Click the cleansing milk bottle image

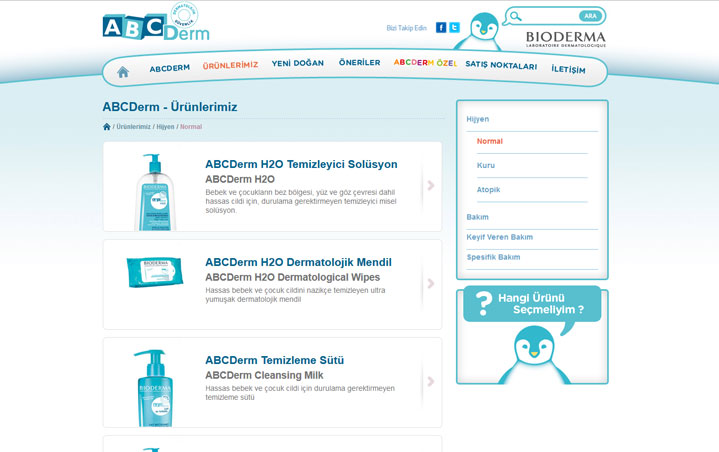(x=154, y=388)
